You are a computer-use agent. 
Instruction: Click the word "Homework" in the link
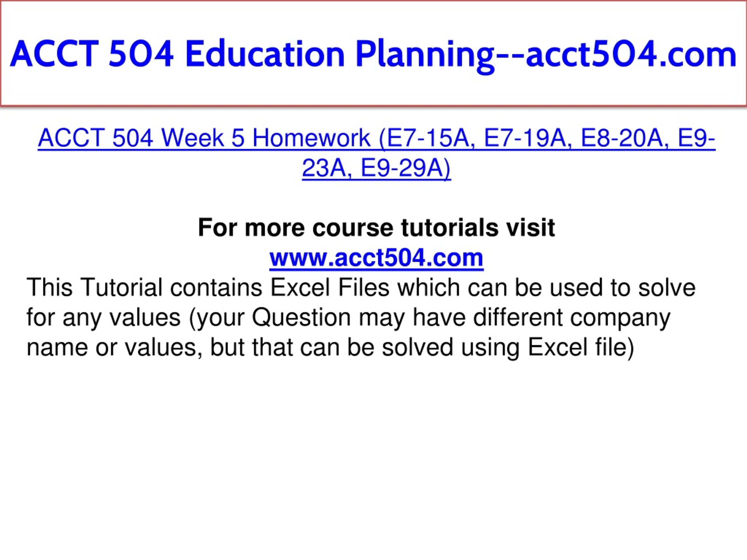point(311,139)
